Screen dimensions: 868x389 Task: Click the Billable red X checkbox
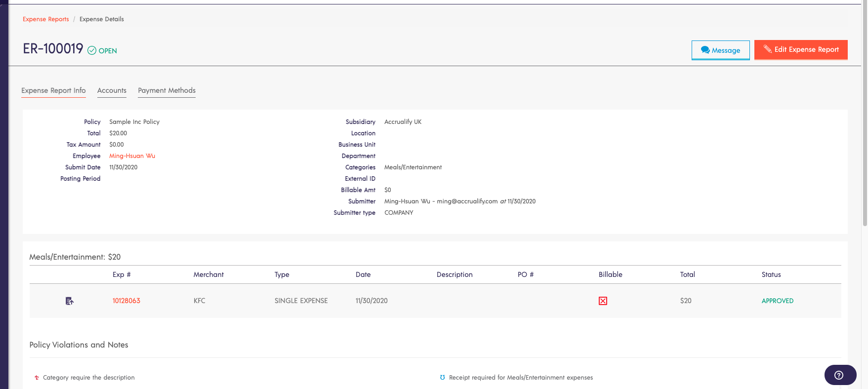click(x=603, y=301)
